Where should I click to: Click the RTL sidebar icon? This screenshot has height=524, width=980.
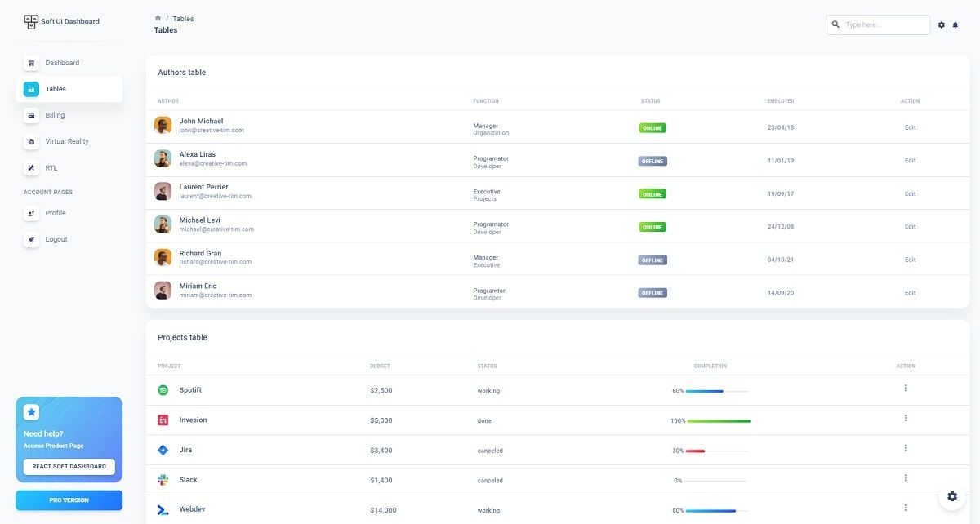coord(31,168)
